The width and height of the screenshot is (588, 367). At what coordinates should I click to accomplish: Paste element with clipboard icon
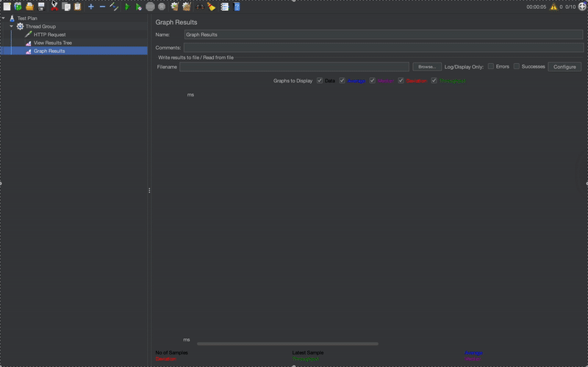[x=78, y=7]
